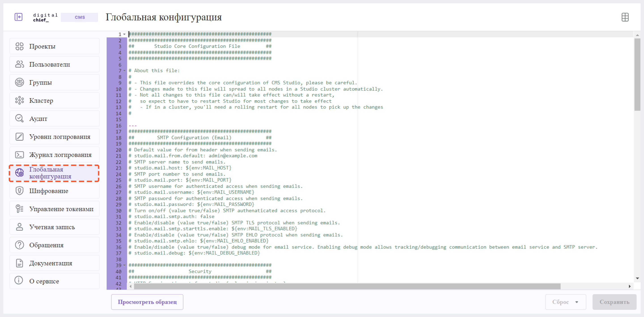The height and width of the screenshot is (317, 644).
Task: Collapse the sidebar with the arrow icon
Action: pyautogui.click(x=19, y=17)
